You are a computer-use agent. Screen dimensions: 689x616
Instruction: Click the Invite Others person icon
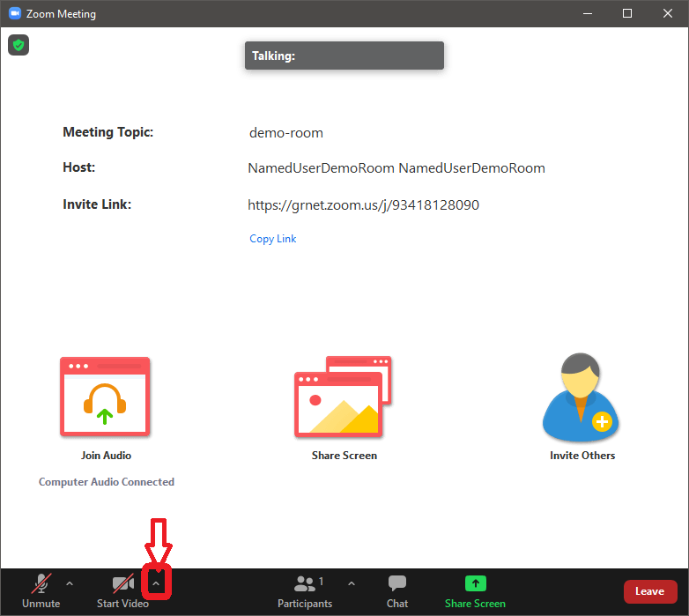point(581,397)
